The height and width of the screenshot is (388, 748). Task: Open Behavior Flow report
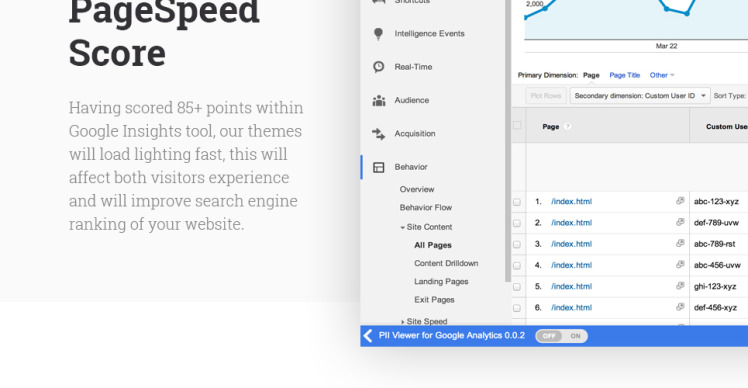426,208
